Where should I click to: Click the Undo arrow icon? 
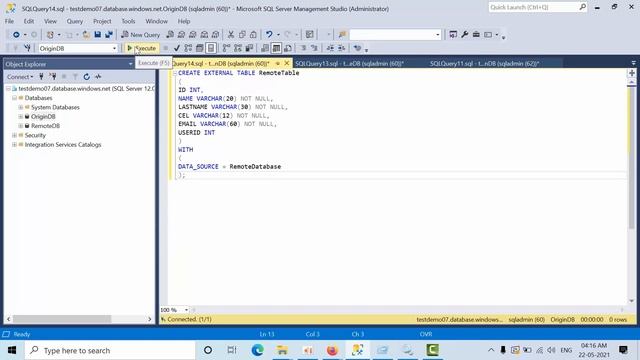tap(269, 35)
